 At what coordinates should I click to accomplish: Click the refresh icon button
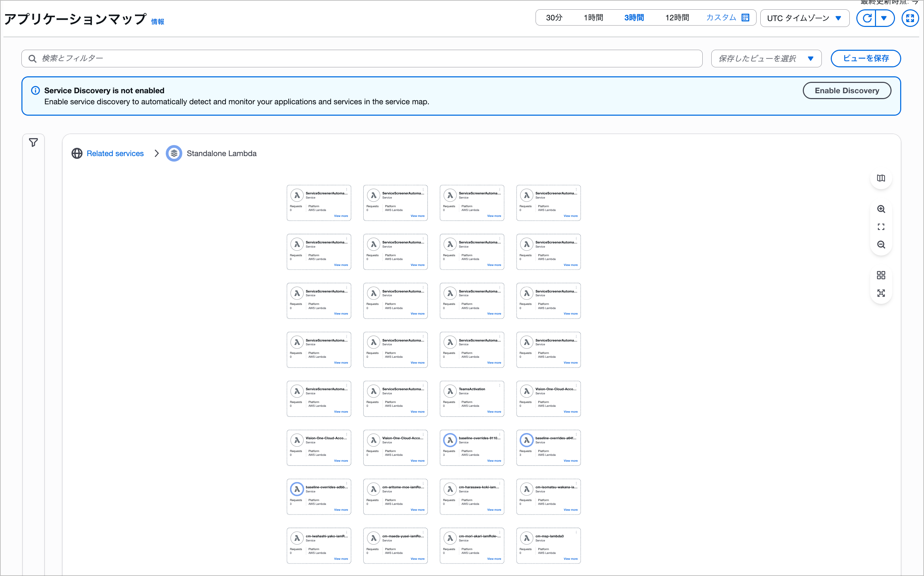pos(867,18)
